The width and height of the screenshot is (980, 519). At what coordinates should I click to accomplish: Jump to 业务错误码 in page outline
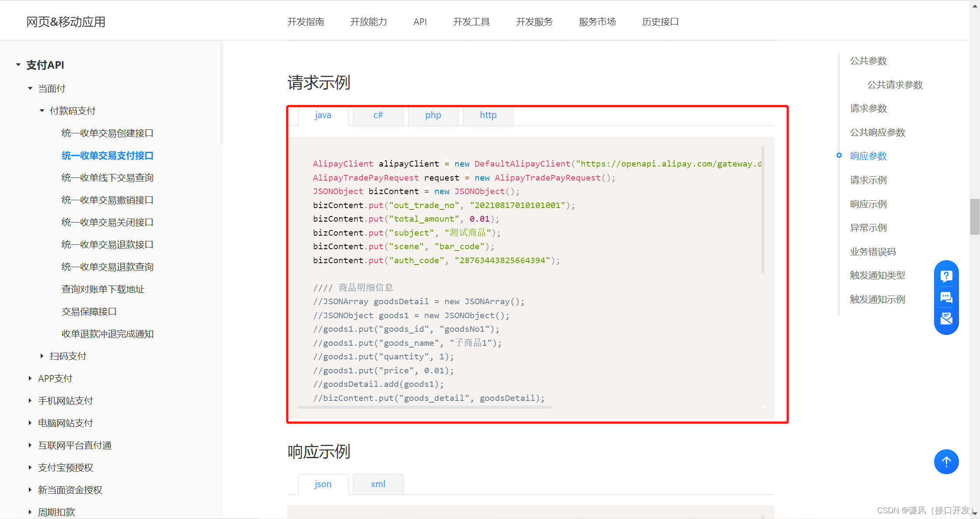point(873,252)
